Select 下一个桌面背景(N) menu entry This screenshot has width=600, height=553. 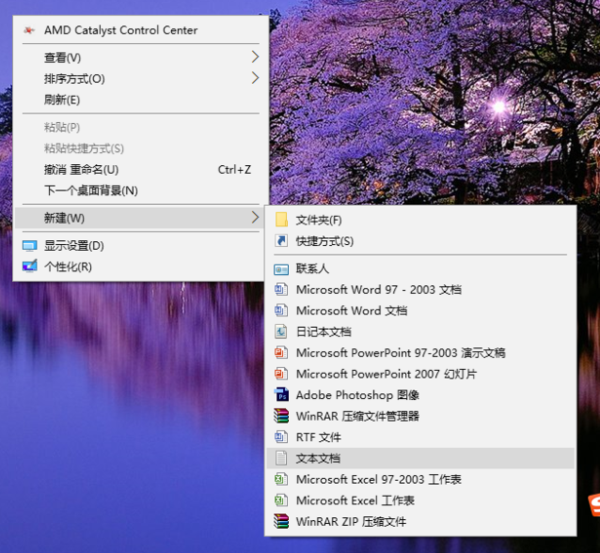click(x=90, y=190)
